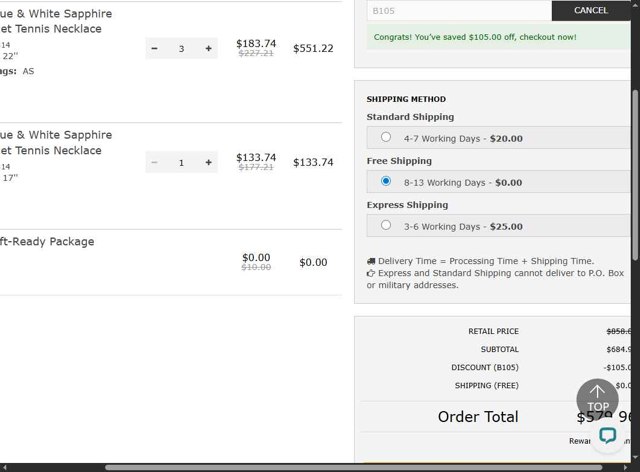Click the horizontal scrollbar thumb
640x472 pixels.
353,468
